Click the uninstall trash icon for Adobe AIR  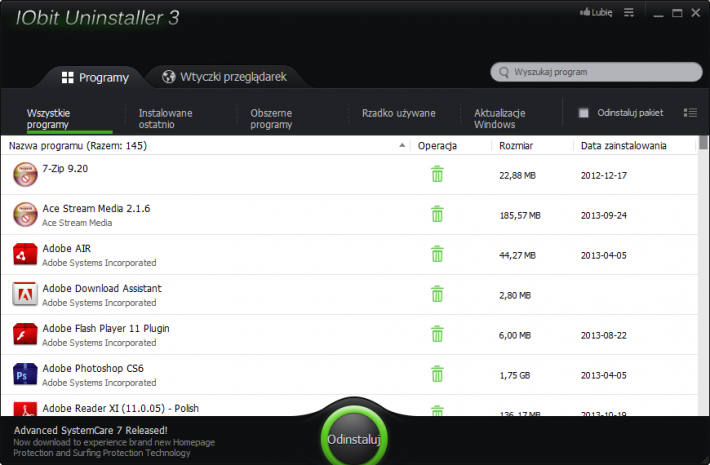click(x=437, y=254)
